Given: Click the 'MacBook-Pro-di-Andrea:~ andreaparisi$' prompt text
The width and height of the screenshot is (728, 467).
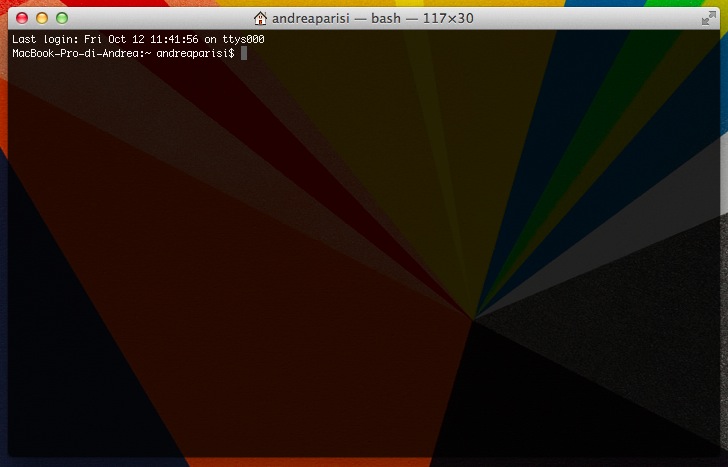Looking at the screenshot, I should point(123,53).
